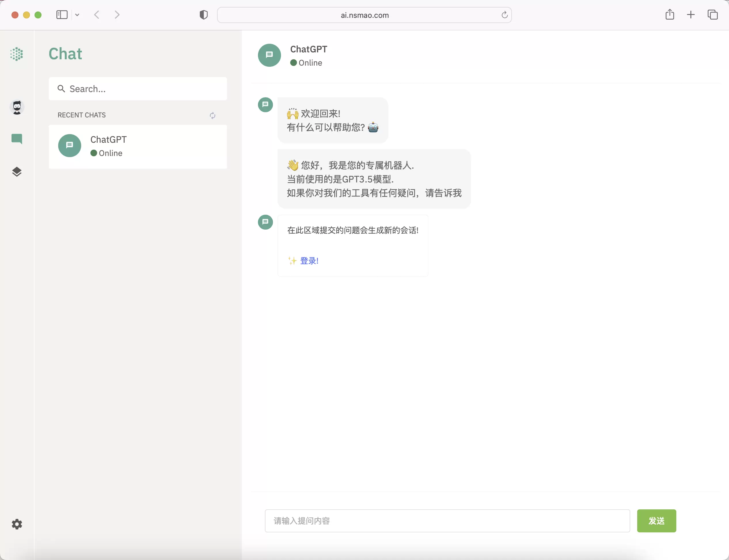Viewport: 729px width, 560px height.
Task: Go back to previous page
Action: 97,15
